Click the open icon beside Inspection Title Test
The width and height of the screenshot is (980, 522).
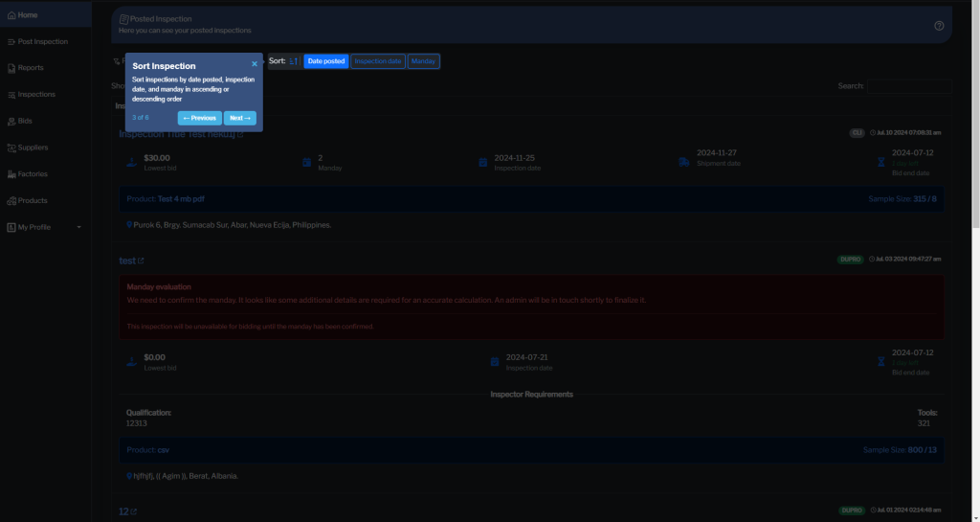[240, 134]
